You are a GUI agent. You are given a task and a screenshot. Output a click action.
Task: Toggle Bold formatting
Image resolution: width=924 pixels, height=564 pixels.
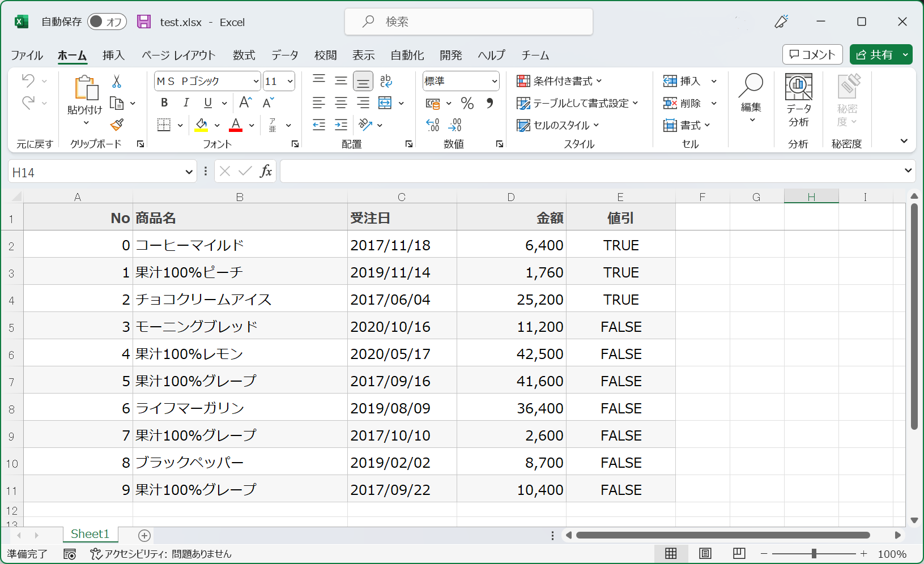click(x=164, y=102)
